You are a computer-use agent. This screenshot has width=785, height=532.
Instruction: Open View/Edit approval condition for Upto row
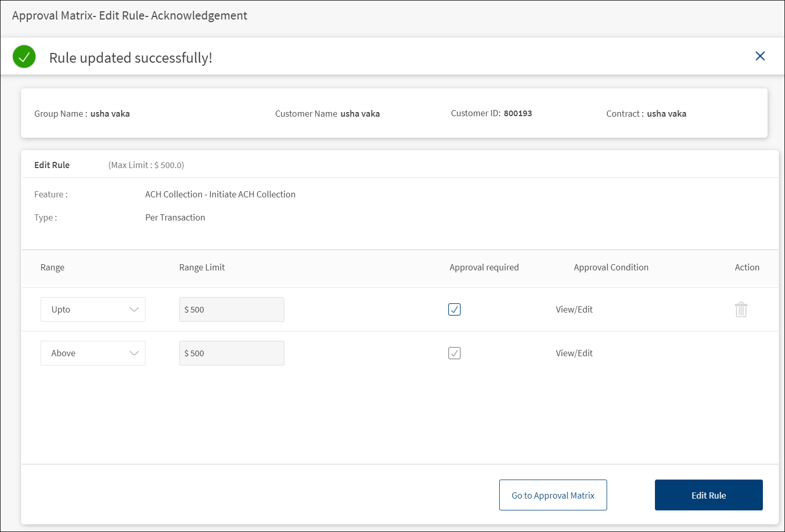tap(574, 309)
